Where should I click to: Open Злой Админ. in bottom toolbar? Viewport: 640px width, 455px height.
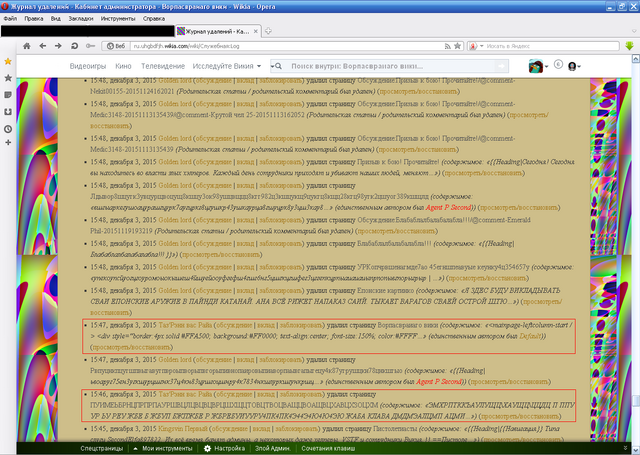[x=273, y=448]
